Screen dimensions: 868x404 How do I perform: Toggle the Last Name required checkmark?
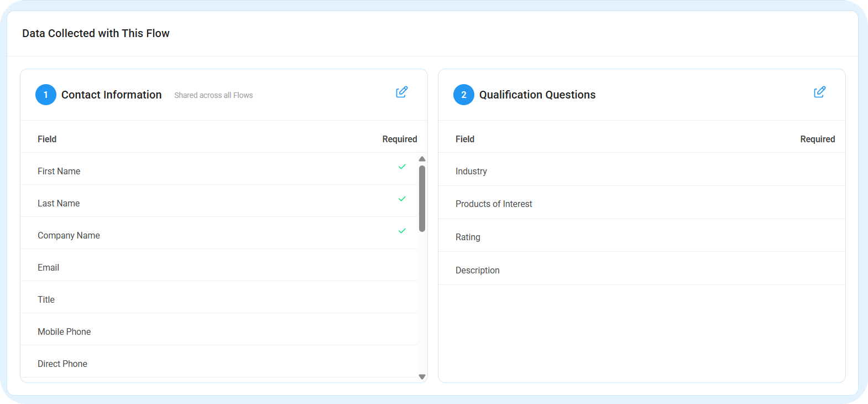pyautogui.click(x=402, y=199)
